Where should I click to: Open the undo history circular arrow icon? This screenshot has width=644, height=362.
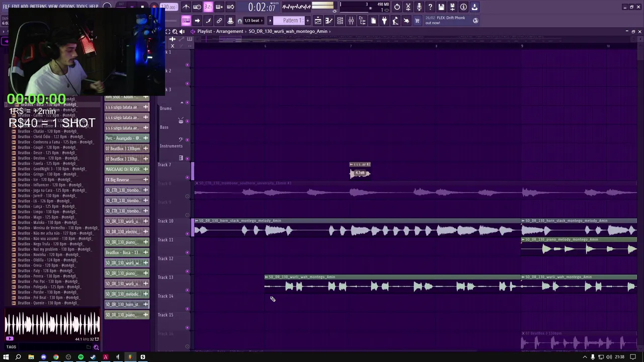397,7
